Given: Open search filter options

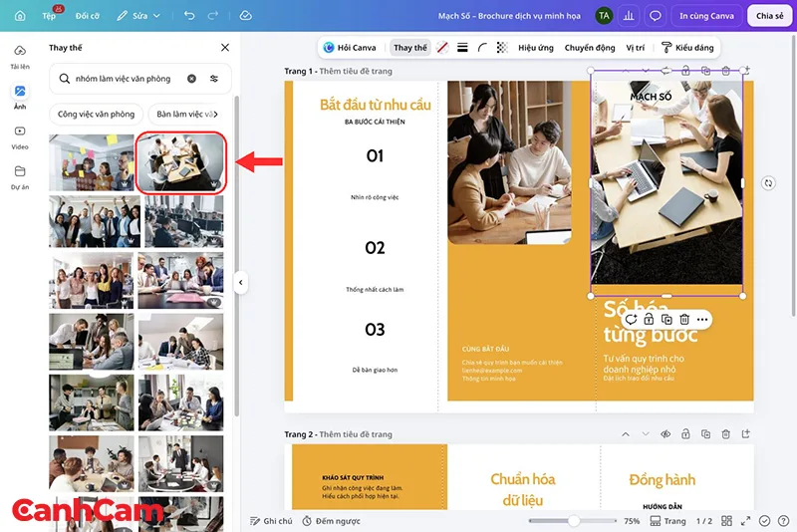Looking at the screenshot, I should click(x=214, y=79).
